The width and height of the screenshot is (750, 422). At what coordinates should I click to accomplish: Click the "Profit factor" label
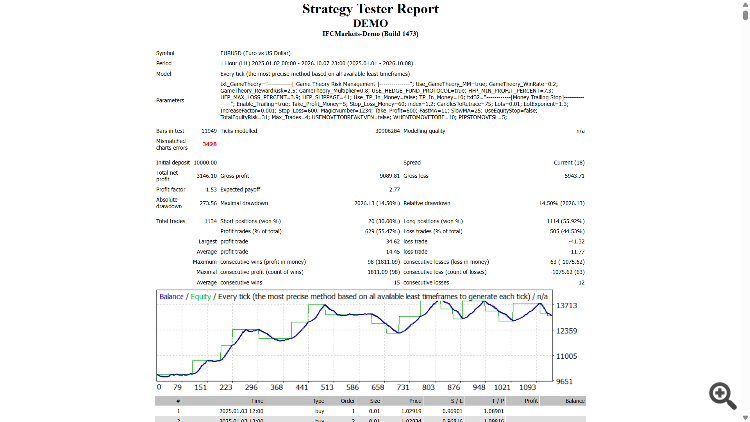(170, 189)
